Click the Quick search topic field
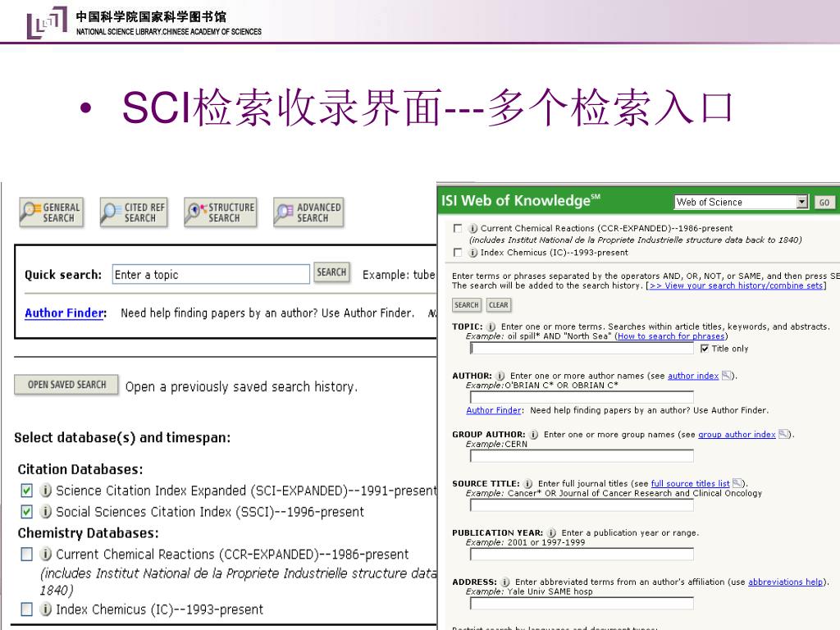 click(211, 274)
